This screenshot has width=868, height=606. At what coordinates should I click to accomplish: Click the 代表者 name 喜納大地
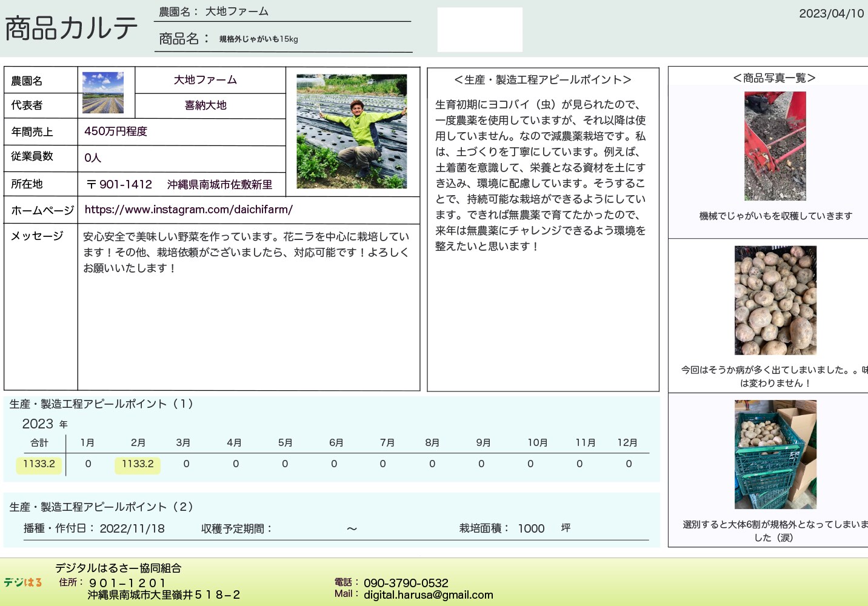point(205,105)
